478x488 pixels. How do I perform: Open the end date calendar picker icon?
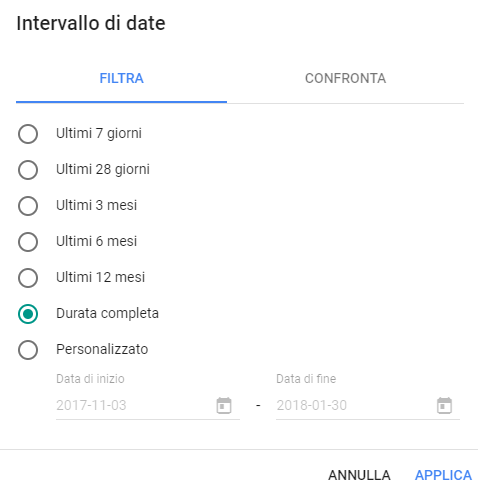(x=444, y=405)
